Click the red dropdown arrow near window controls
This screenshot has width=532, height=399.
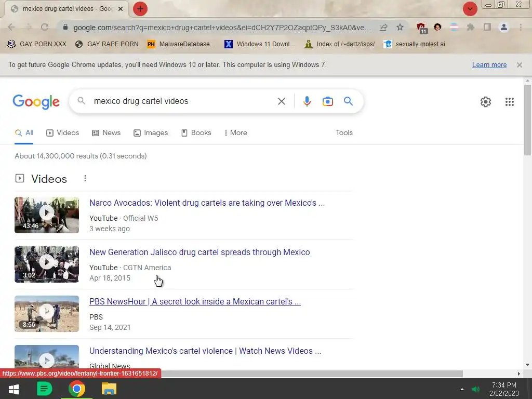pyautogui.click(x=470, y=9)
